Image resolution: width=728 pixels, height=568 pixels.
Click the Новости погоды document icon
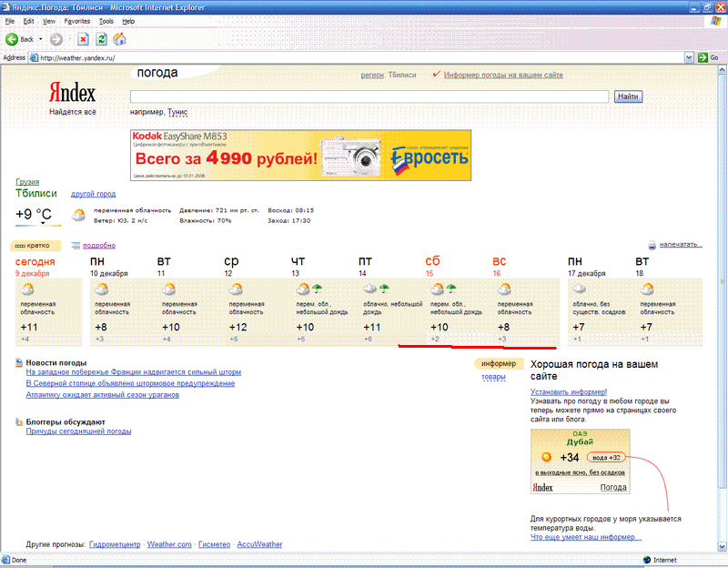tap(19, 362)
